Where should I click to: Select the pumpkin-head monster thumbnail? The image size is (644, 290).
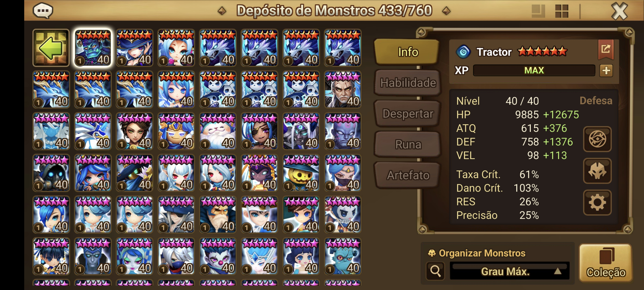pyautogui.click(x=301, y=173)
